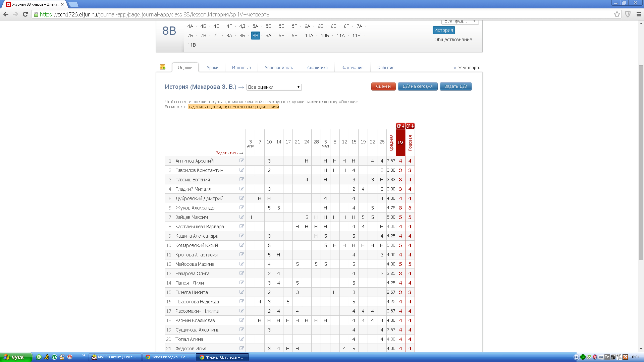Click edit icon next to Жуков Александр
The image size is (644, 362).
point(241,207)
